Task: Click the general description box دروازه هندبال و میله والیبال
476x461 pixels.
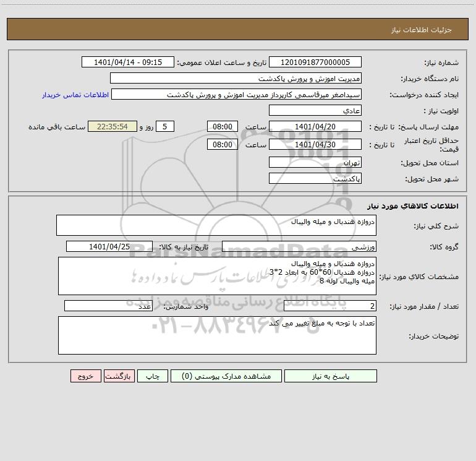Action: 216,225
